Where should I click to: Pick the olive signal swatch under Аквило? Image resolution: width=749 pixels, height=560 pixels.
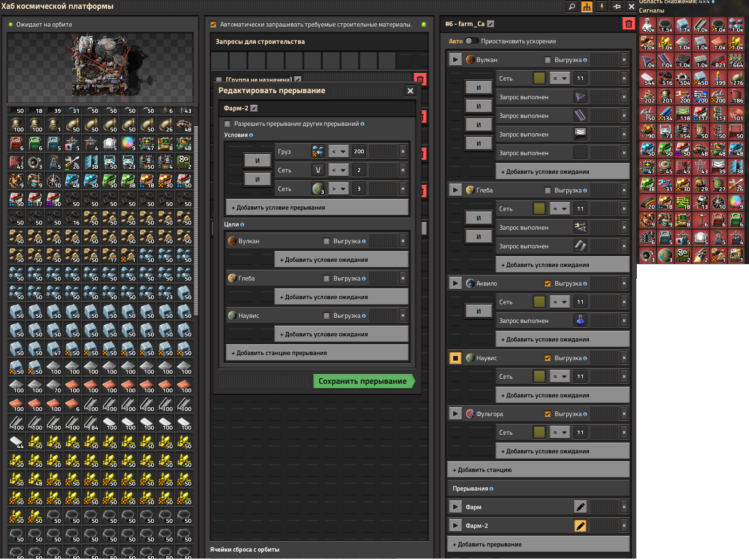point(539,302)
